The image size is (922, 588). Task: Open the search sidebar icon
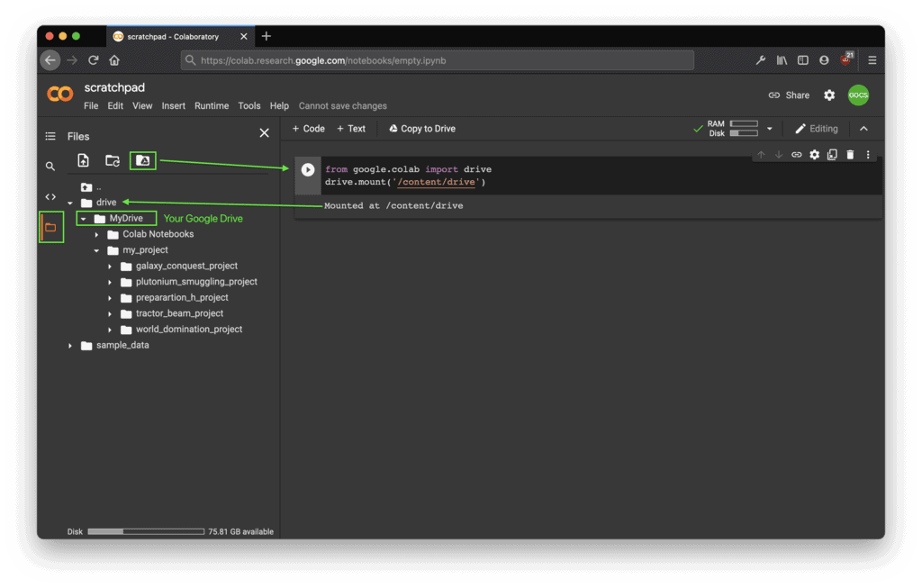50,167
